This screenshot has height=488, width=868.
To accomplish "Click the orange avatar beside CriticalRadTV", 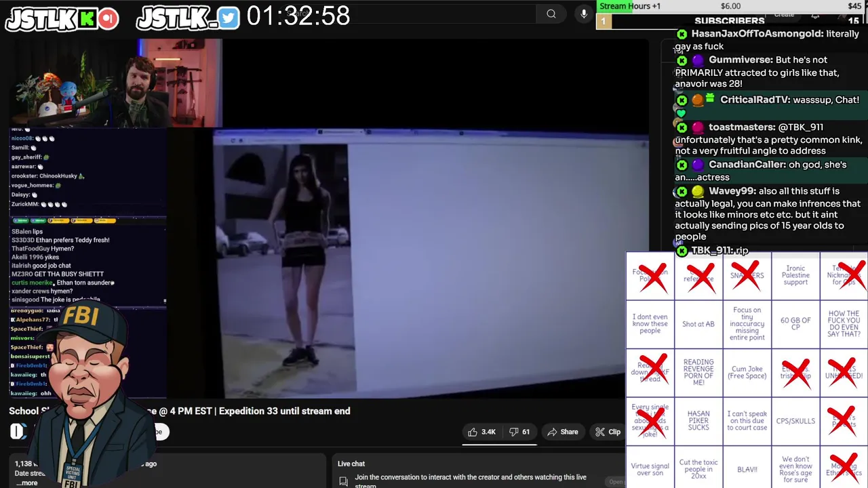I will [x=697, y=100].
